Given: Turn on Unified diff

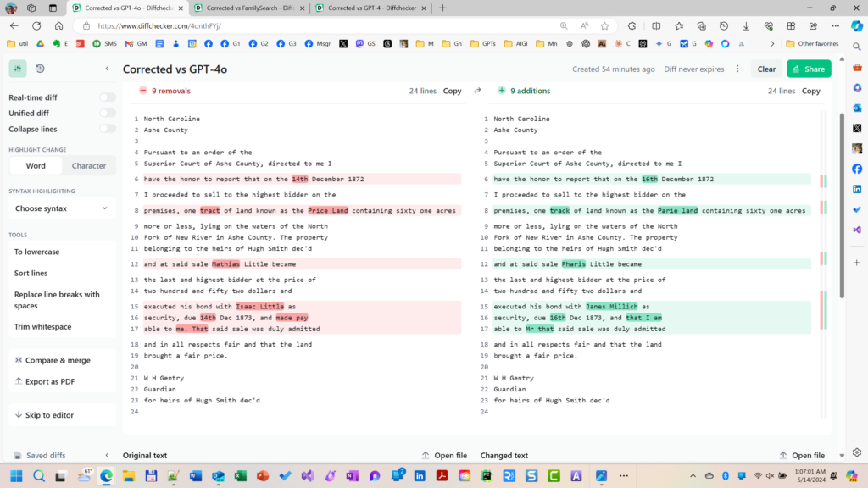Looking at the screenshot, I should click(108, 113).
